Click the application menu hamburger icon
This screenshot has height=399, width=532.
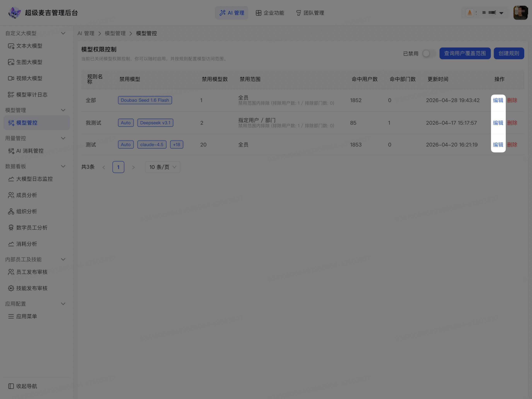pyautogui.click(x=11, y=316)
